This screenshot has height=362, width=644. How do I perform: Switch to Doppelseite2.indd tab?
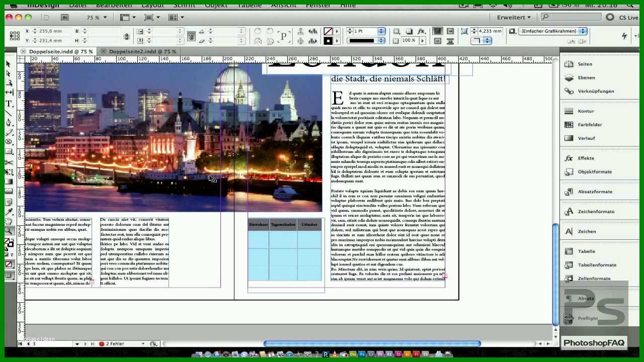coord(142,51)
